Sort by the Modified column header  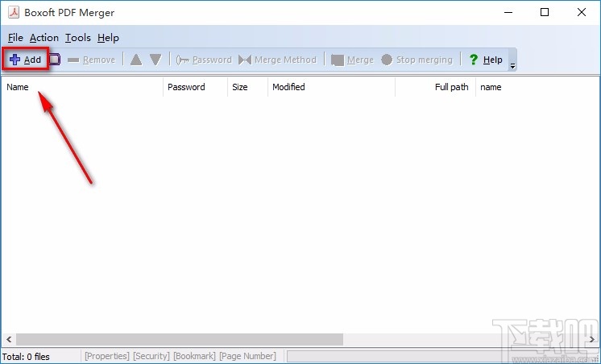tap(331, 87)
